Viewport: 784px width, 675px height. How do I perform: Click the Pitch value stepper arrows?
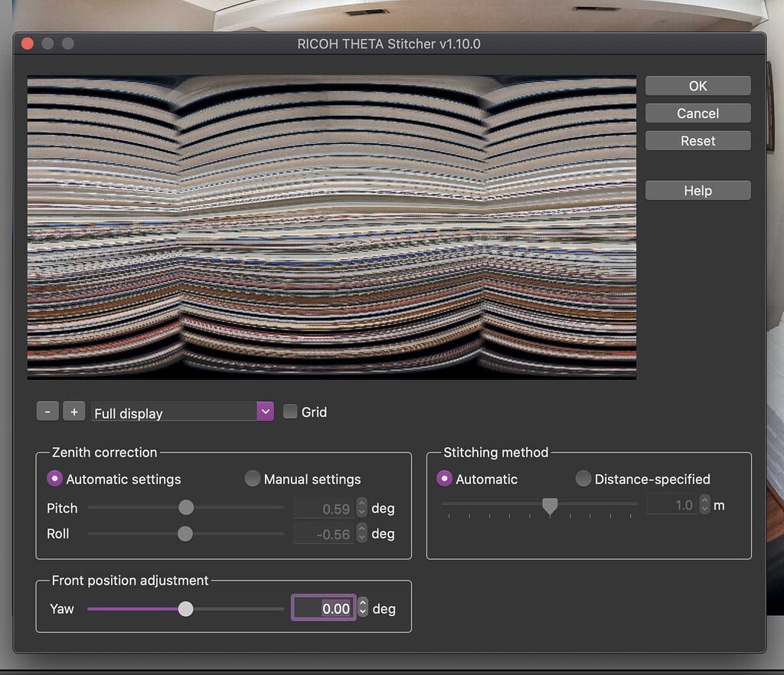[362, 508]
